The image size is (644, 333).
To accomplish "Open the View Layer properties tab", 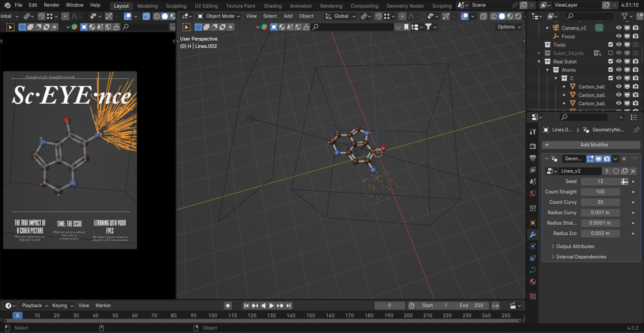I will coord(533,170).
